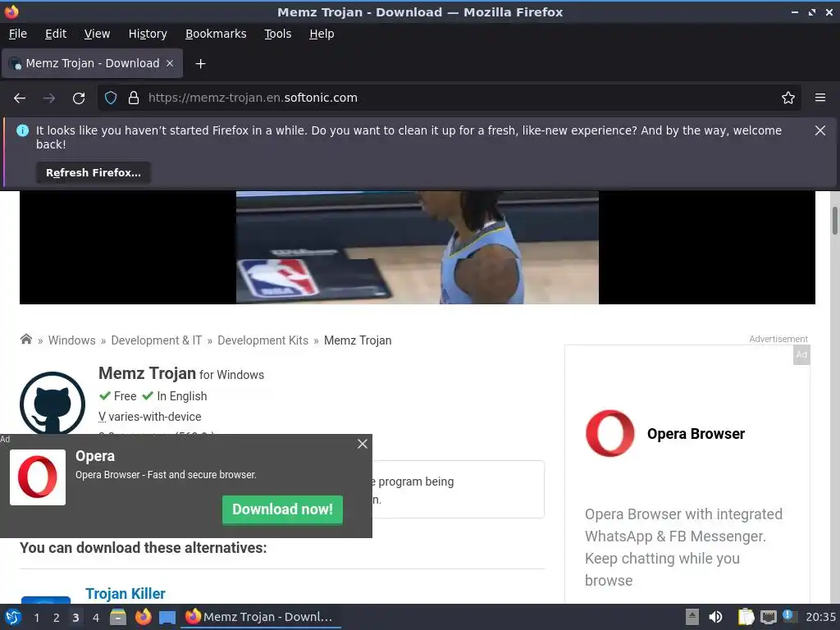Follow the Development Kits breadcrumb link

pos(263,340)
